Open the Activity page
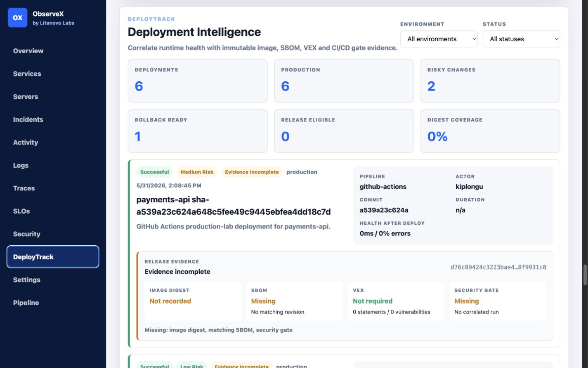This screenshot has width=588, height=368. [x=26, y=142]
